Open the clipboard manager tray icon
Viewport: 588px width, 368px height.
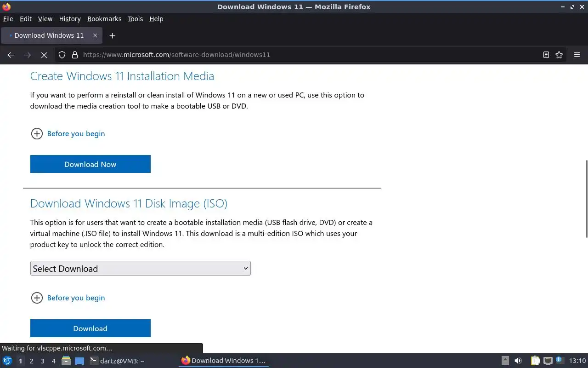[535, 361]
